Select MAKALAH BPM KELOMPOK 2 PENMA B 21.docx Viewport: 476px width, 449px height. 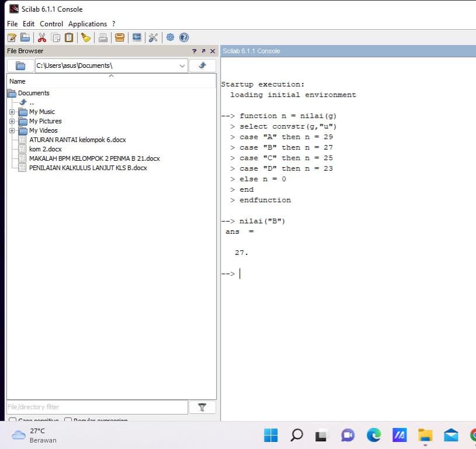tap(89, 158)
